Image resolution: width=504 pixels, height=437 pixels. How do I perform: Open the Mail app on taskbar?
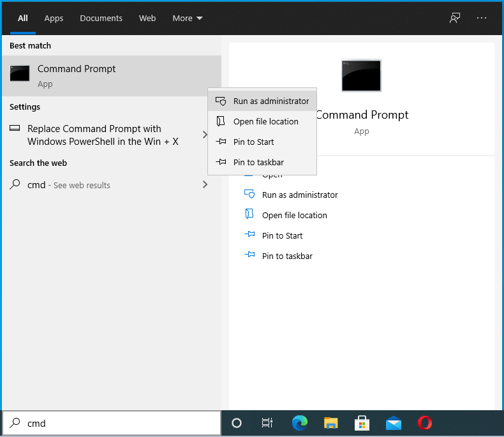[393, 423]
